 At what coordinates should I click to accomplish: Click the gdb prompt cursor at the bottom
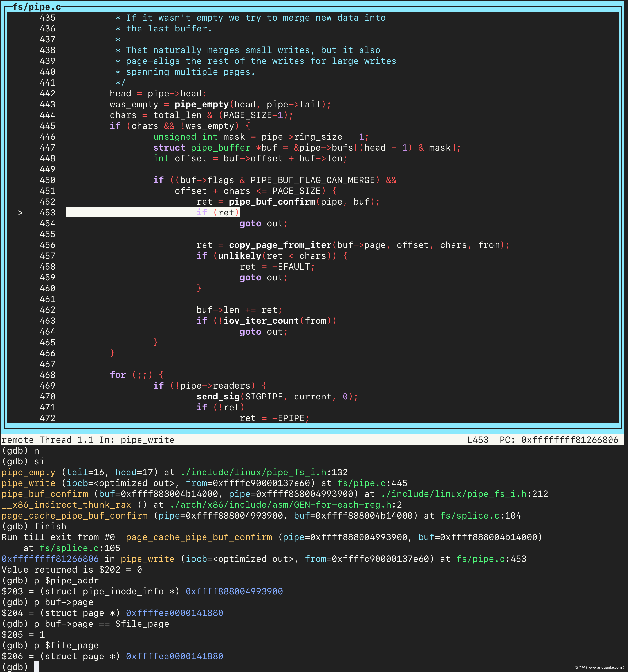[x=36, y=667]
